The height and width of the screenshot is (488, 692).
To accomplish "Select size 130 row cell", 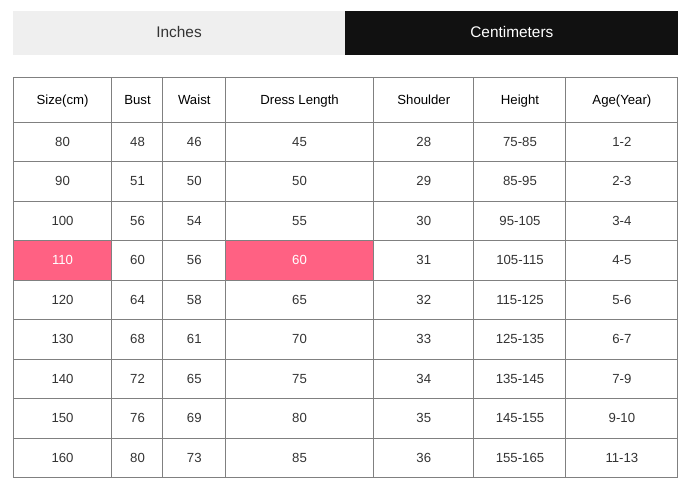I will coord(62,339).
